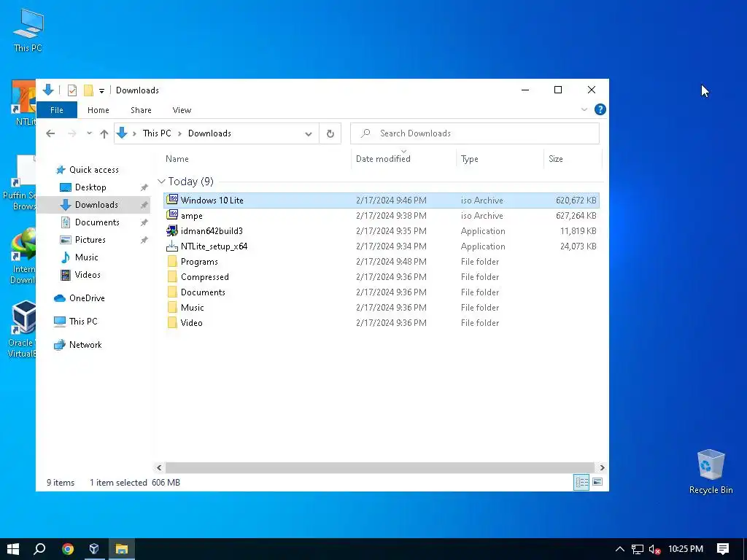The image size is (747, 560).
Task: Select Quick access in navigation pane
Action: (x=94, y=170)
